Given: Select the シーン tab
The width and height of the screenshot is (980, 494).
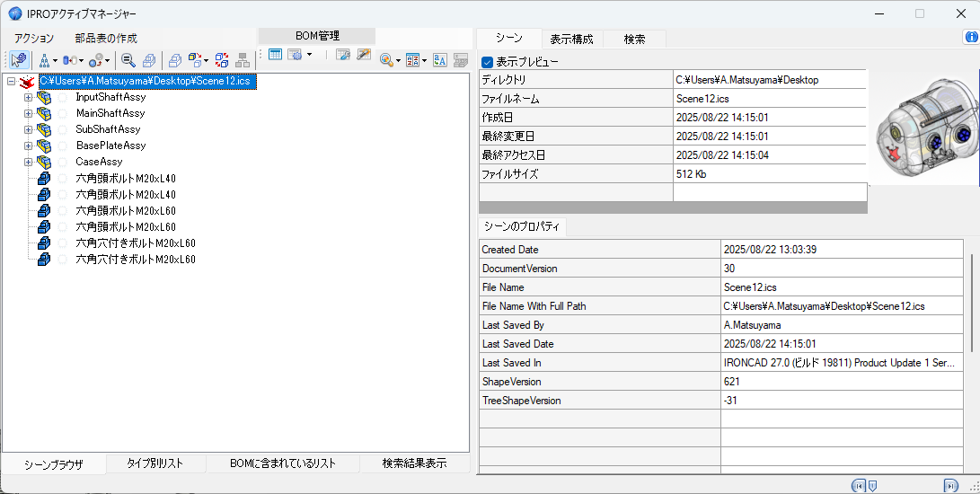Looking at the screenshot, I should [508, 38].
